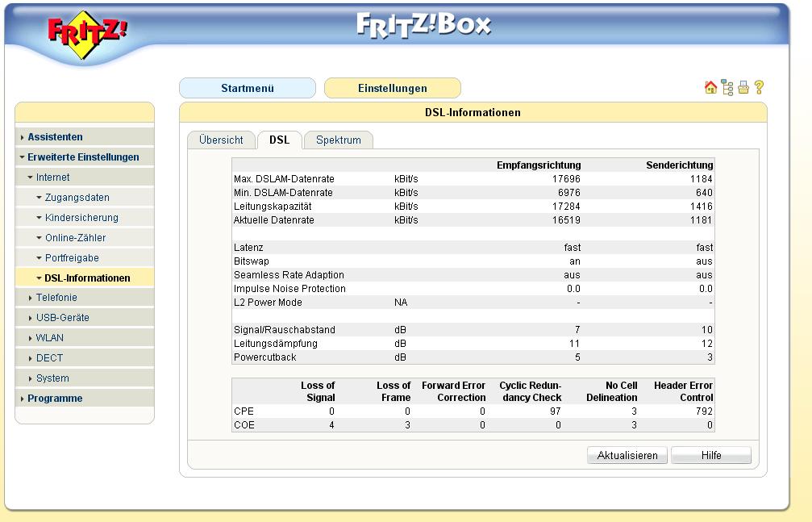Click the COE row label
Screen dimensions: 812x522
tap(244, 425)
